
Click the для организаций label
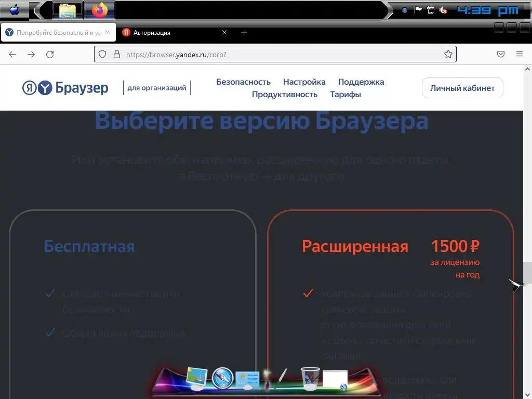157,88
